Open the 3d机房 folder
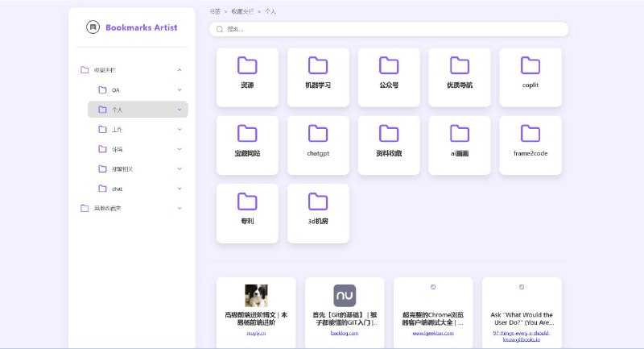 point(318,213)
